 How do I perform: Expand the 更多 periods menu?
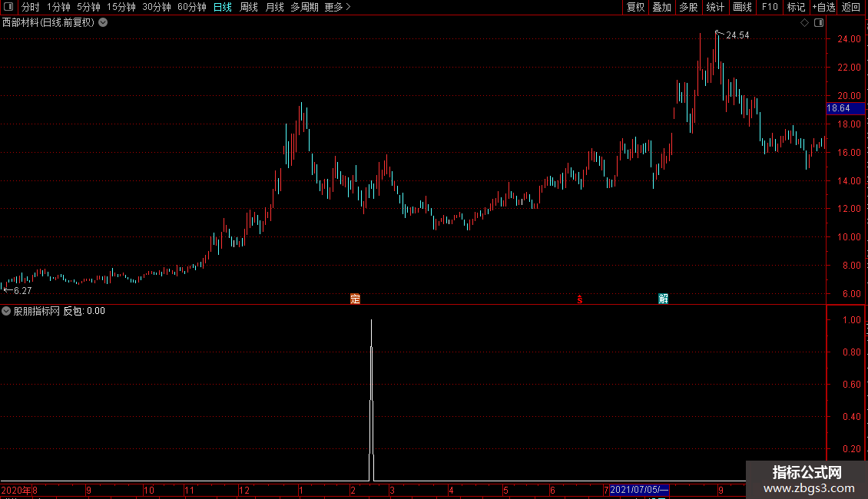[338, 7]
